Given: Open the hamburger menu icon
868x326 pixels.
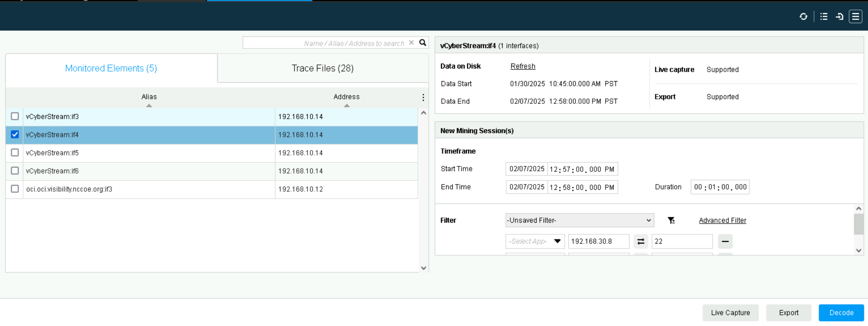Looking at the screenshot, I should coord(855,17).
